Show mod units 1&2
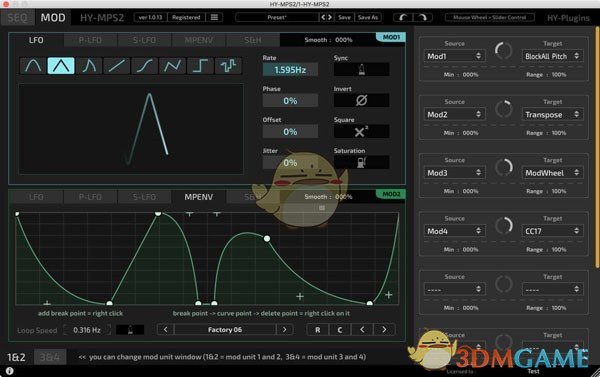 tap(16, 357)
